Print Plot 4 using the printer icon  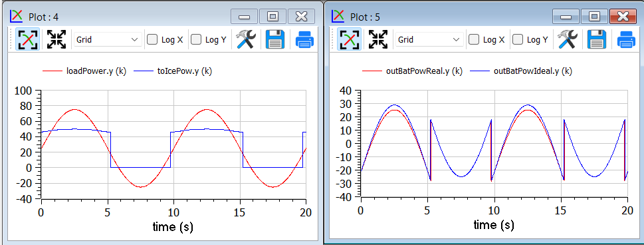[x=305, y=39]
